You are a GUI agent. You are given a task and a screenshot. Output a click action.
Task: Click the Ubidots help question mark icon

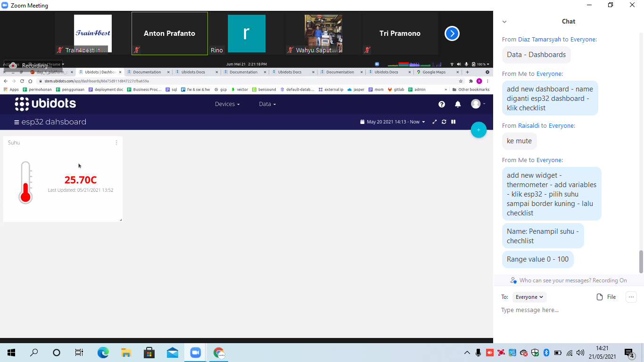click(x=441, y=104)
